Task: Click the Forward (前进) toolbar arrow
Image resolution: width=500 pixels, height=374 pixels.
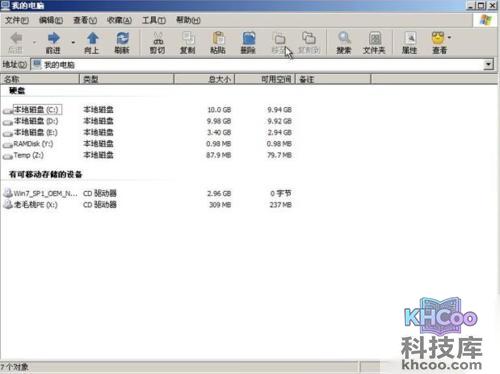Action: 53,38
